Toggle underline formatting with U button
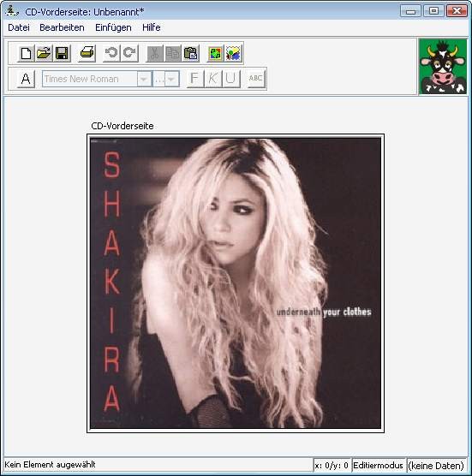472x476 pixels. [231, 79]
